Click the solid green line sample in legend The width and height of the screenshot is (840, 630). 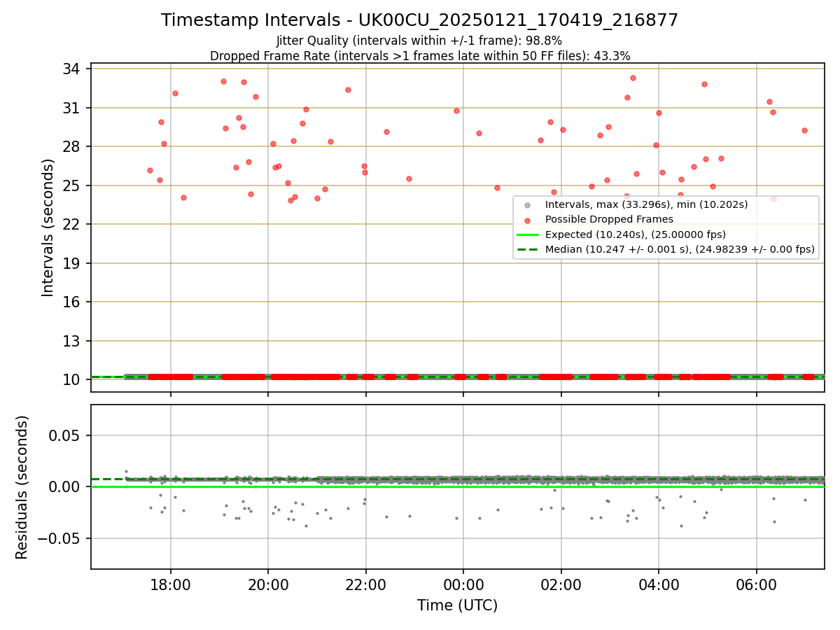click(528, 234)
